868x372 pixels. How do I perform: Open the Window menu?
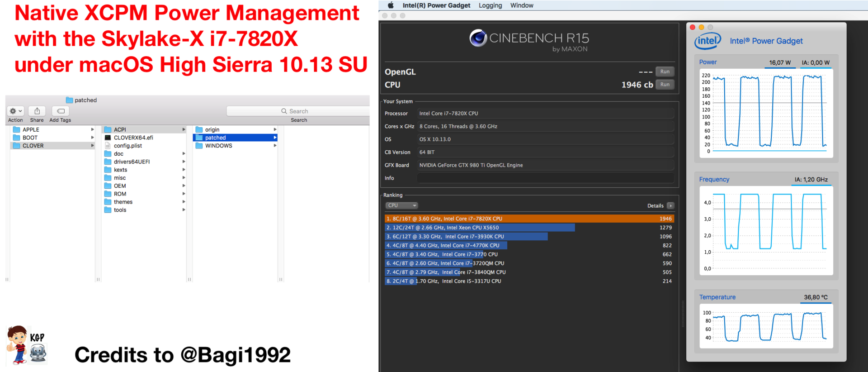point(522,5)
